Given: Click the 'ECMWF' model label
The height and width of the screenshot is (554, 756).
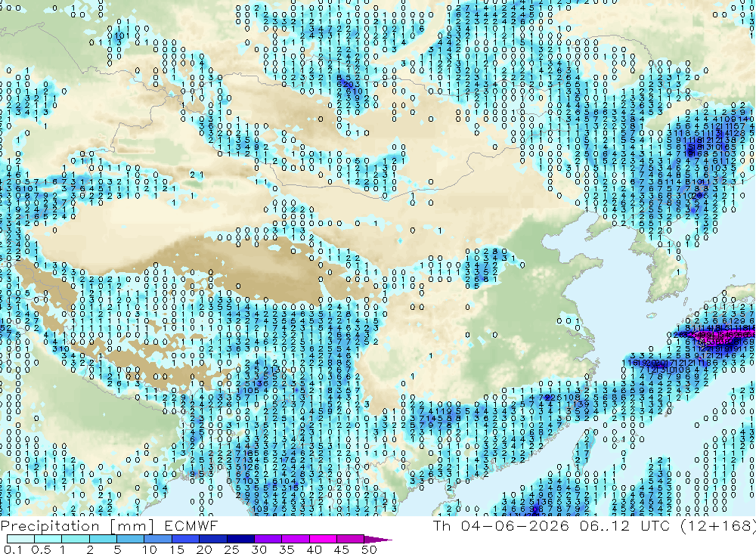Looking at the screenshot, I should (x=191, y=525).
